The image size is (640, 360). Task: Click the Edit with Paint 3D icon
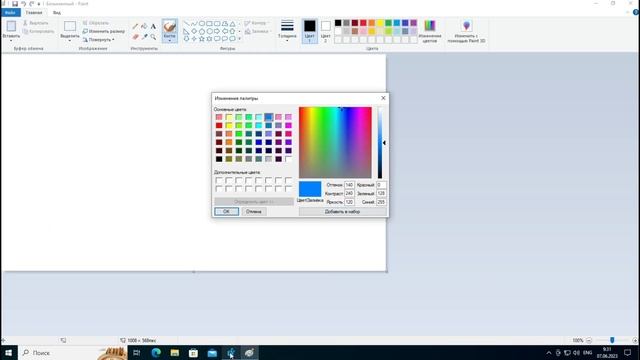click(466, 26)
